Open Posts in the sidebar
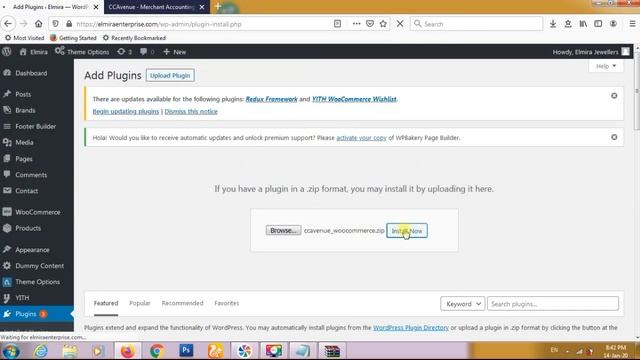The height and width of the screenshot is (360, 640). click(x=23, y=94)
